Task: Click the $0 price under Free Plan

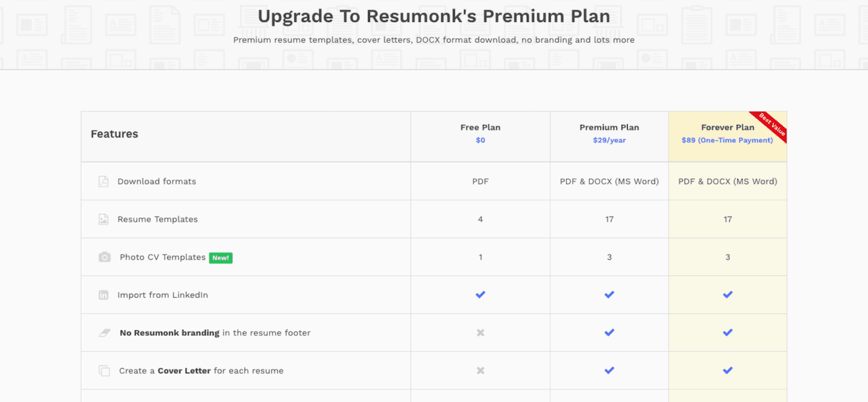Action: pyautogui.click(x=480, y=140)
